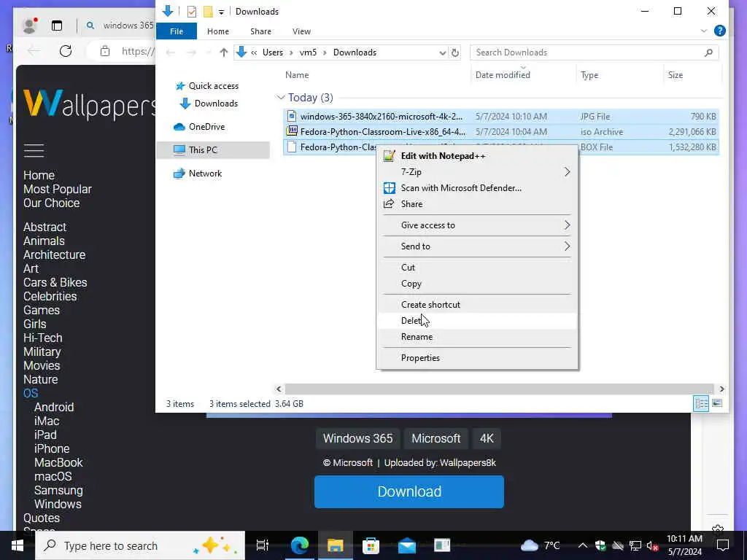
Task: Open Task View from the taskbar
Action: coord(263,545)
